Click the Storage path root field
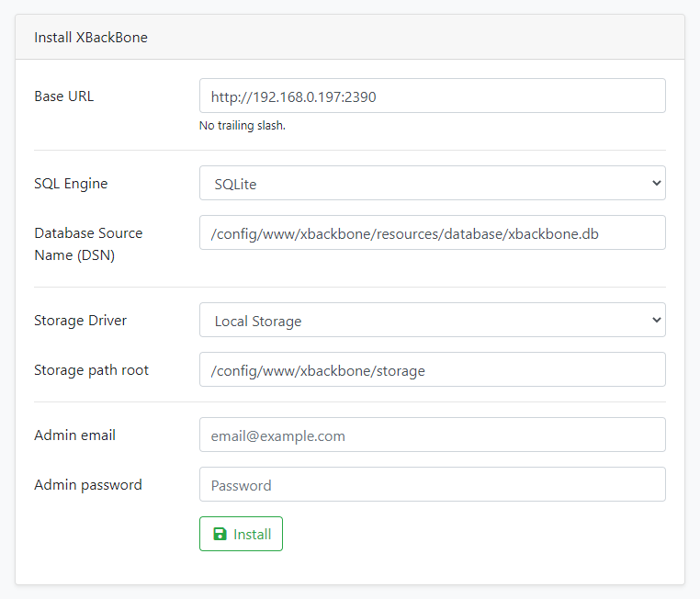This screenshot has height=599, width=700. point(432,369)
